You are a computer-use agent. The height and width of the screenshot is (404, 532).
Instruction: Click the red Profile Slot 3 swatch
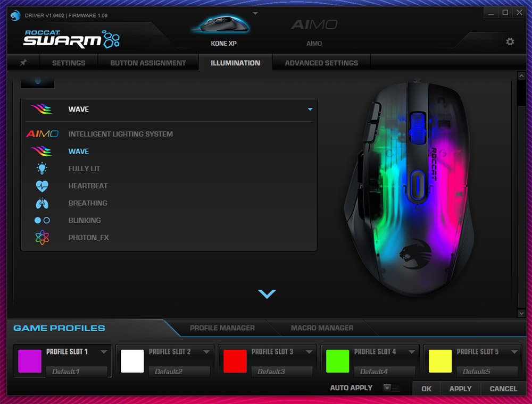[235, 361]
